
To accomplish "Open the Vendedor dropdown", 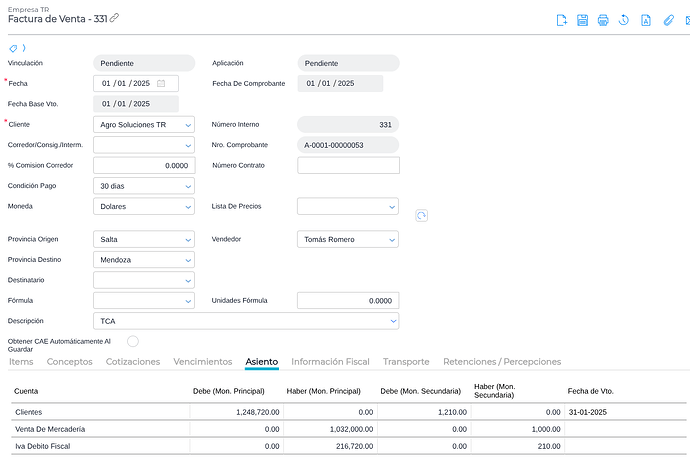I will pyautogui.click(x=391, y=240).
